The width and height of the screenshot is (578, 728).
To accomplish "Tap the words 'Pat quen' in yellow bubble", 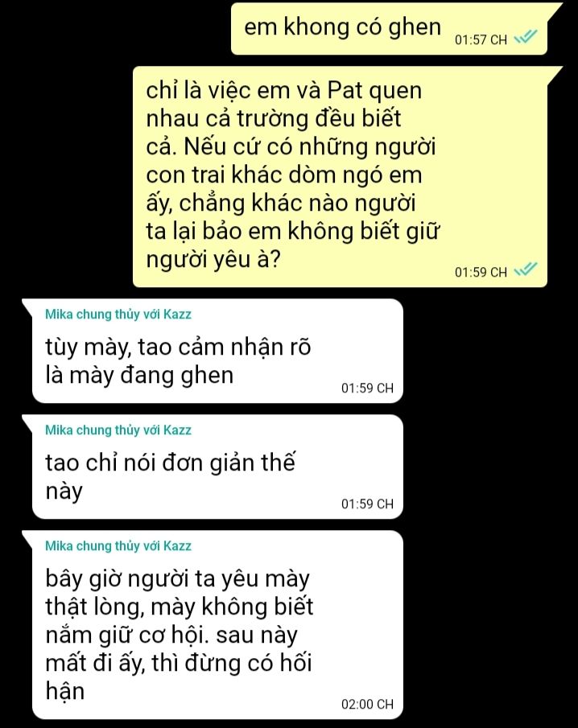I will [x=374, y=91].
